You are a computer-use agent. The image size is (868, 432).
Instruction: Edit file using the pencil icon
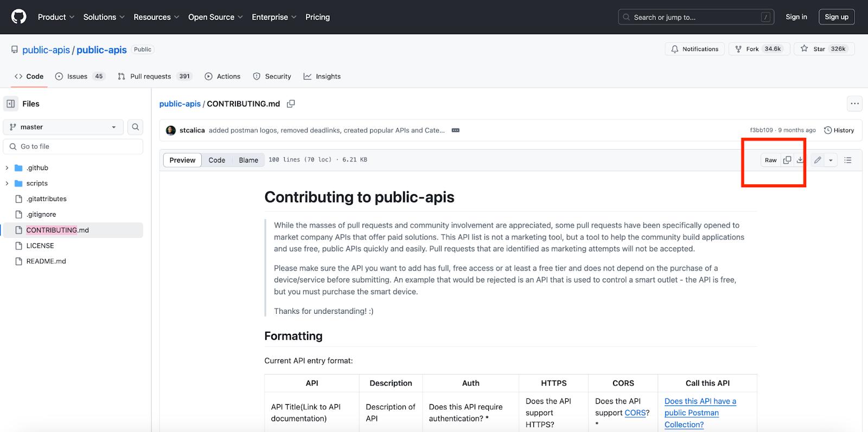tap(818, 160)
